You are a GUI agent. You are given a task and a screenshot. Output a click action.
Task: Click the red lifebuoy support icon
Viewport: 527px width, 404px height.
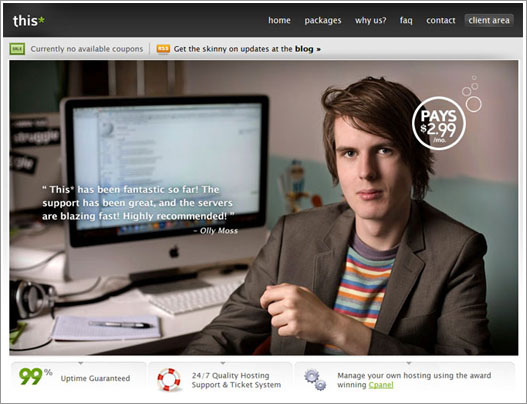click(x=169, y=379)
